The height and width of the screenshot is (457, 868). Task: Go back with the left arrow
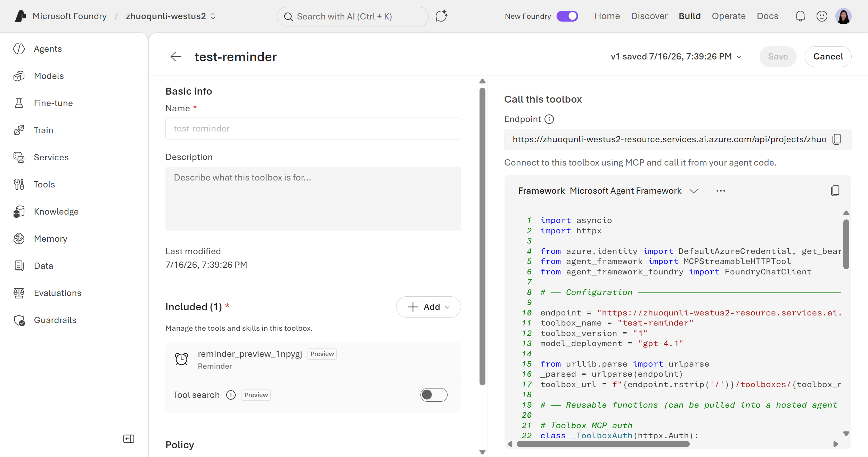[x=176, y=57]
